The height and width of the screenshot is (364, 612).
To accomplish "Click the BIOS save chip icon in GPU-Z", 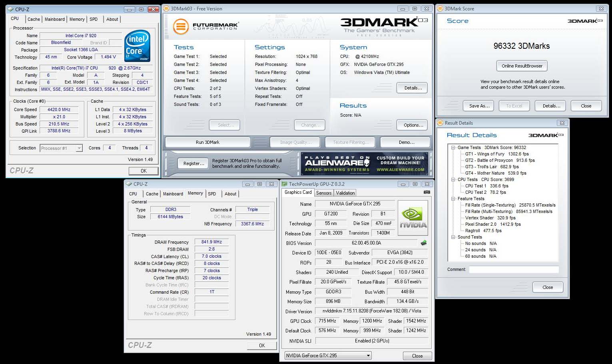I will click(x=424, y=243).
